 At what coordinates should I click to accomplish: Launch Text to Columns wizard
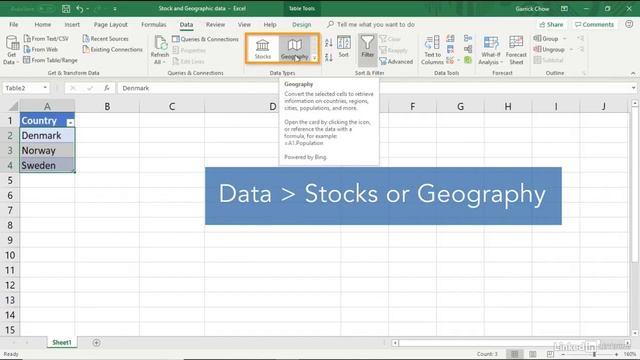pos(432,50)
